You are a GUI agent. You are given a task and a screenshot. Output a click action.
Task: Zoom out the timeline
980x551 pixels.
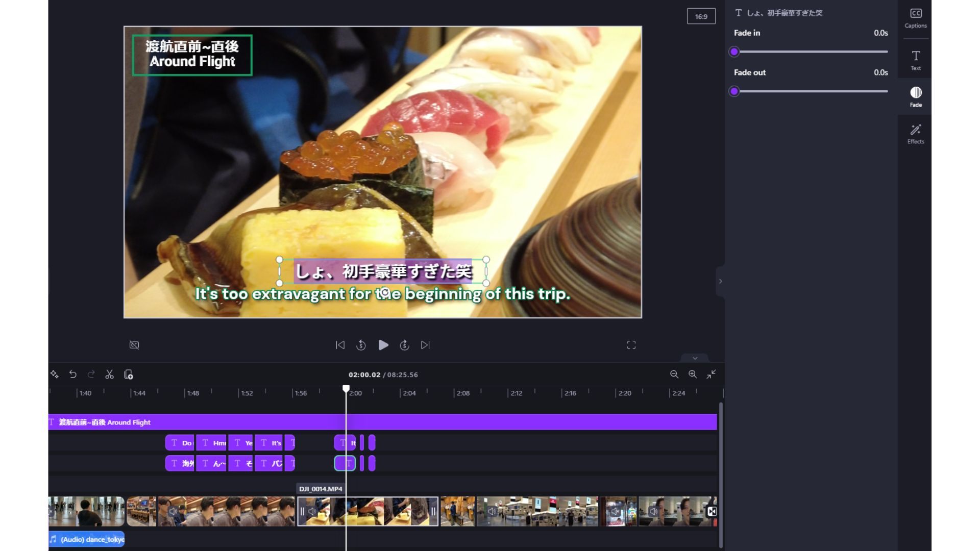(674, 374)
